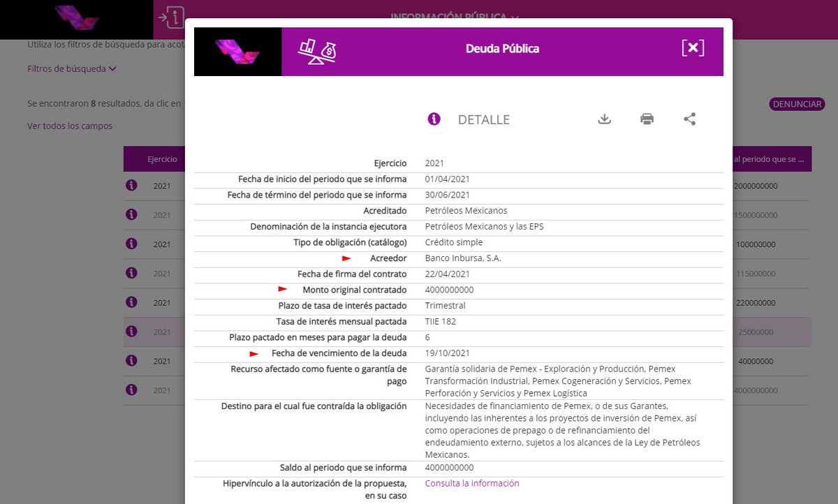838x504 pixels.
Task: Select the due date 19/10/2021
Action: (x=448, y=353)
